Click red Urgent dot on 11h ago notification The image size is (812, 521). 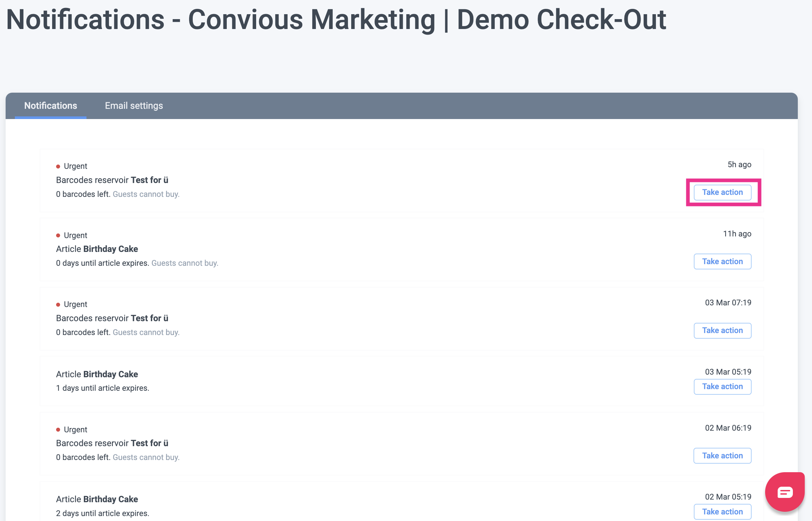tap(58, 235)
